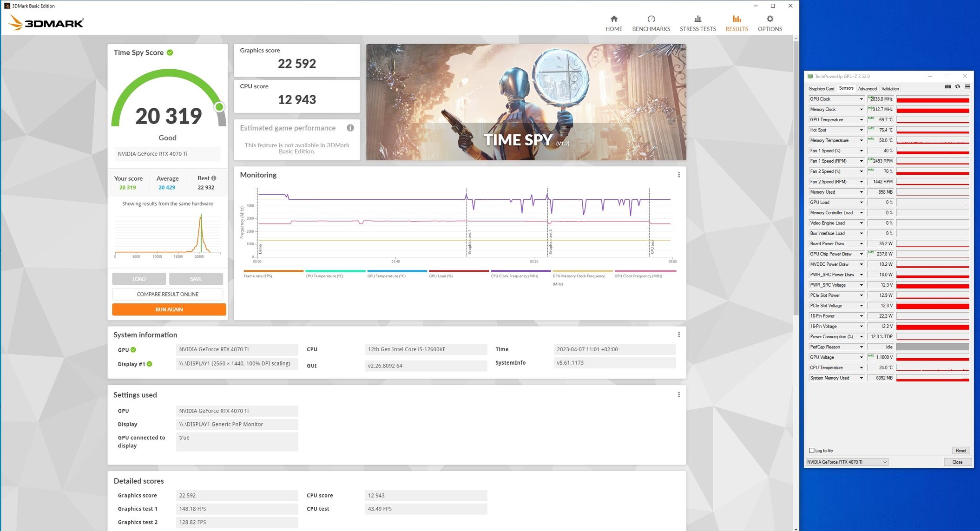Click the Average score value 20 429
The image size is (980, 531).
click(167, 188)
